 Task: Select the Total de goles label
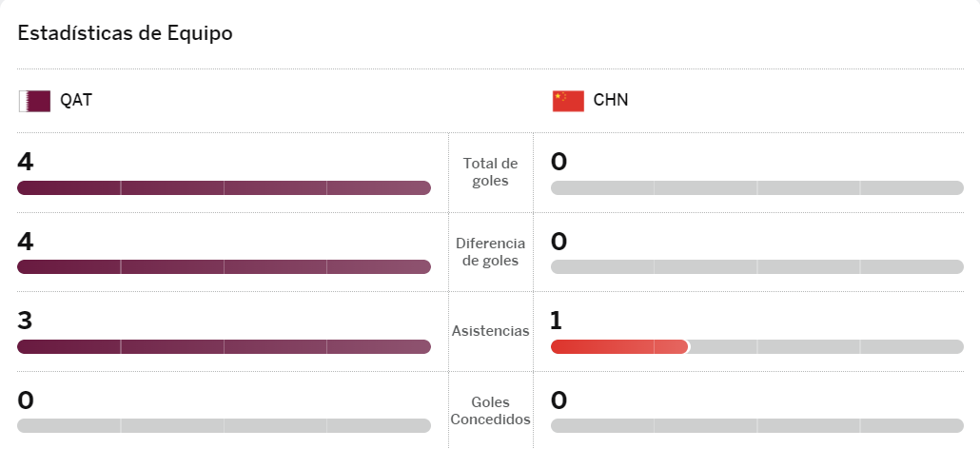(x=490, y=172)
